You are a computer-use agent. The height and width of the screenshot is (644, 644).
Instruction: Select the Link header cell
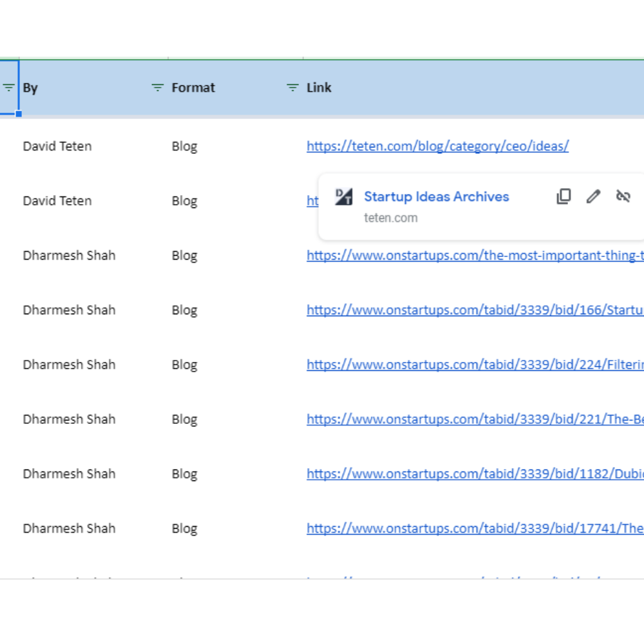[x=473, y=88]
